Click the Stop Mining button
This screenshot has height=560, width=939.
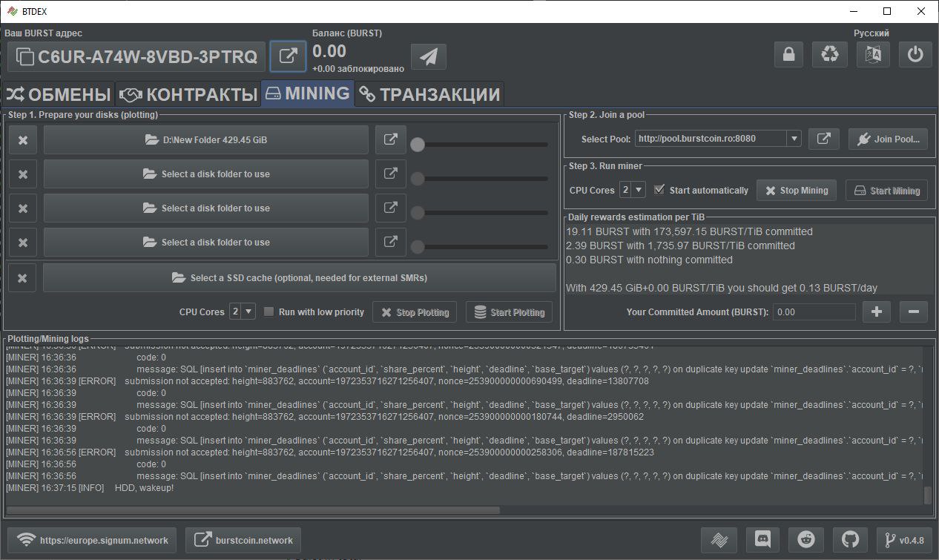pyautogui.click(x=797, y=191)
